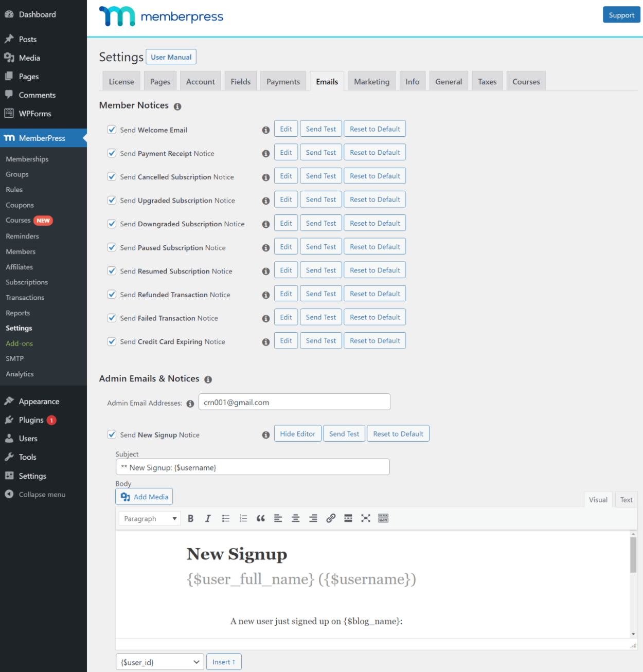Toggle Send Upgraded Subscription Notice checkbox
Viewport: 643px width, 672px height.
[112, 201]
